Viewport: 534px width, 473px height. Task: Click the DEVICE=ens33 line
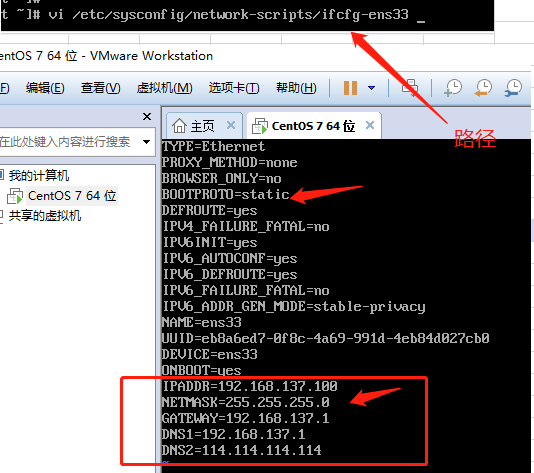click(x=209, y=354)
